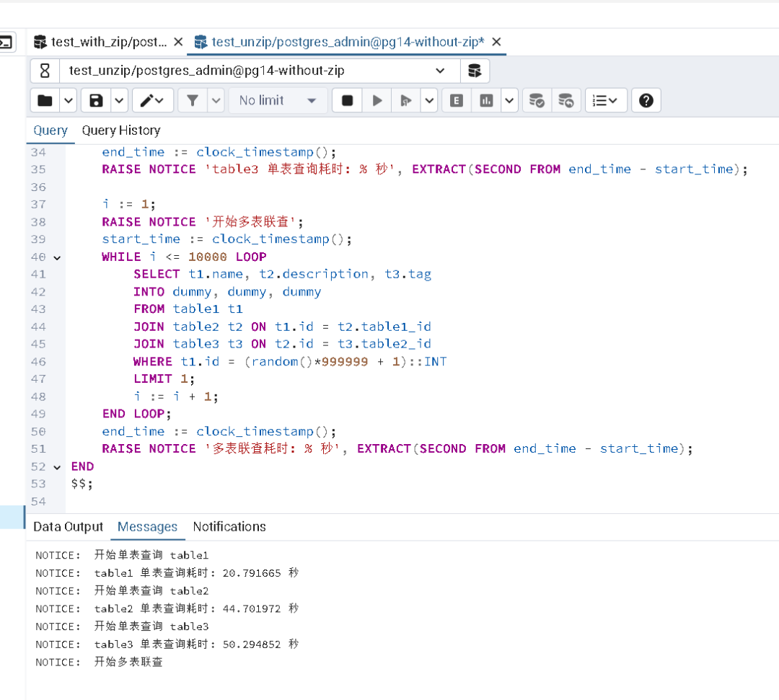Collapse the WHILE loop at line 40
779x700 pixels.
pyautogui.click(x=57, y=257)
